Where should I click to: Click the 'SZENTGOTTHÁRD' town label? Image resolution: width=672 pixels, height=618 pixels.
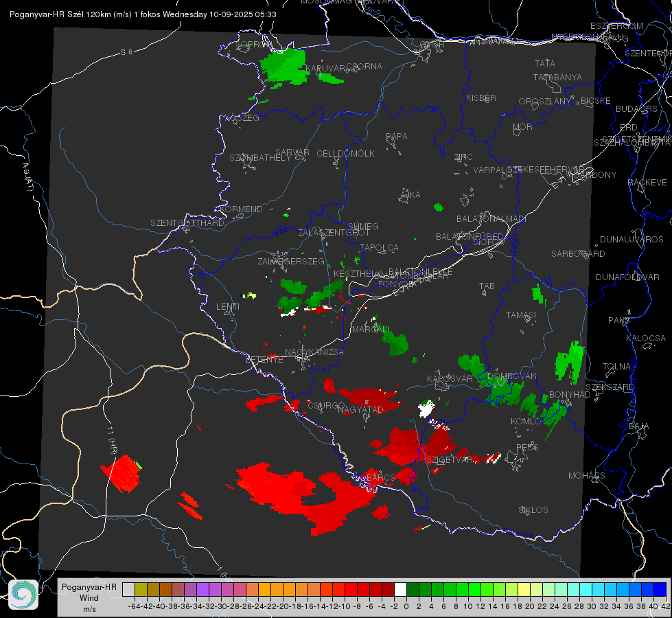[187, 223]
